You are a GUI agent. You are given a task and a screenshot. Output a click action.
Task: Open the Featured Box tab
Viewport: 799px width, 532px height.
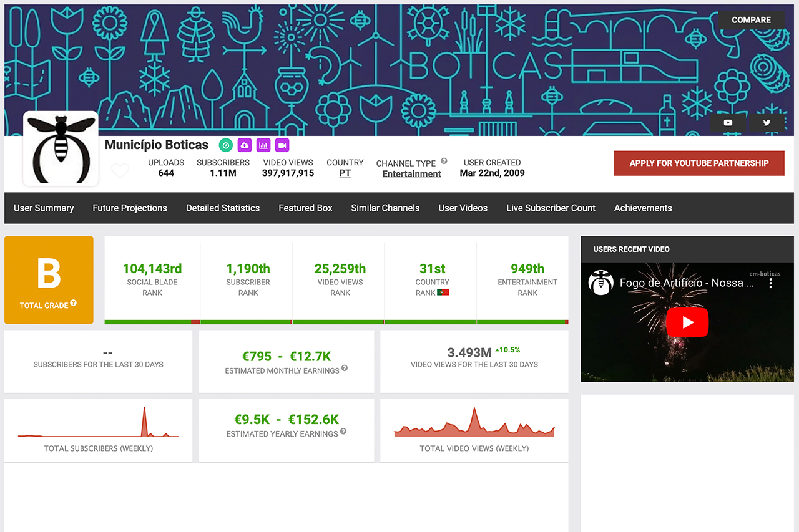pyautogui.click(x=305, y=208)
